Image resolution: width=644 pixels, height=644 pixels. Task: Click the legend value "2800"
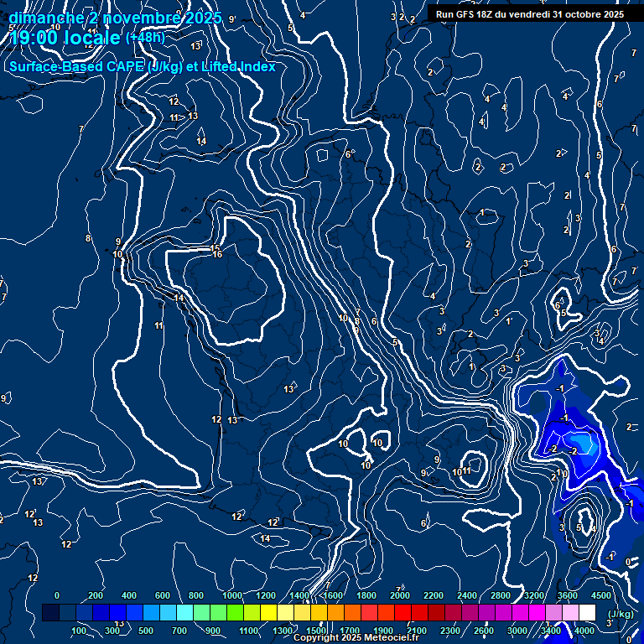point(501,595)
